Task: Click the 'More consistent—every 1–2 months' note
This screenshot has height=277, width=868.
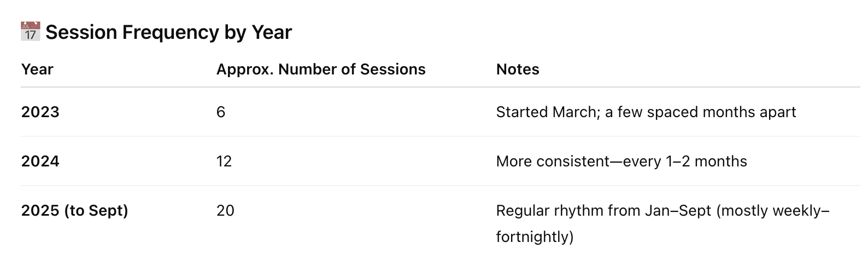Action: point(621,161)
